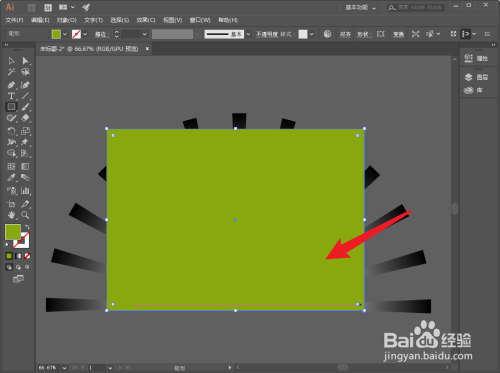
Task: Click the Recolor Artwork wheel icon
Action: pyautogui.click(x=327, y=34)
